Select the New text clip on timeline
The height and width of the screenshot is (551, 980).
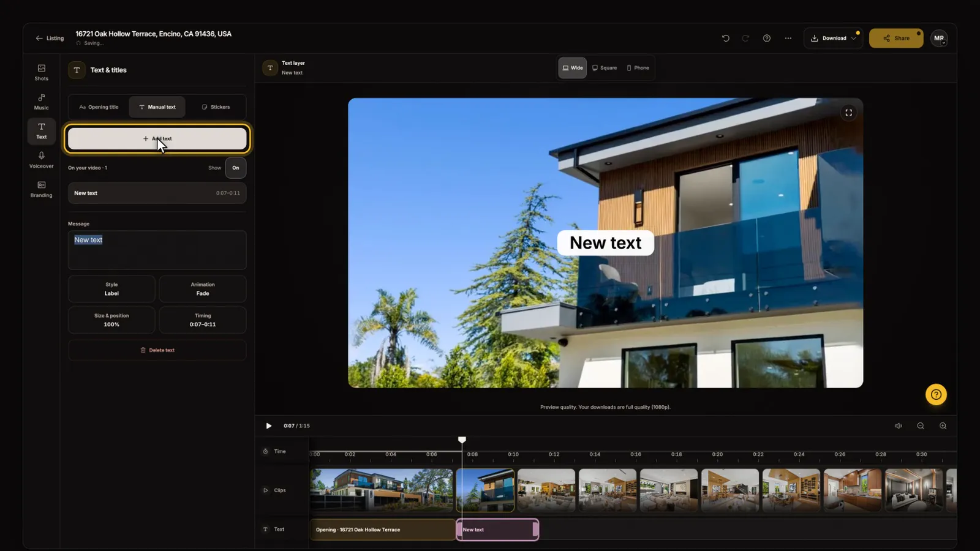[497, 530]
